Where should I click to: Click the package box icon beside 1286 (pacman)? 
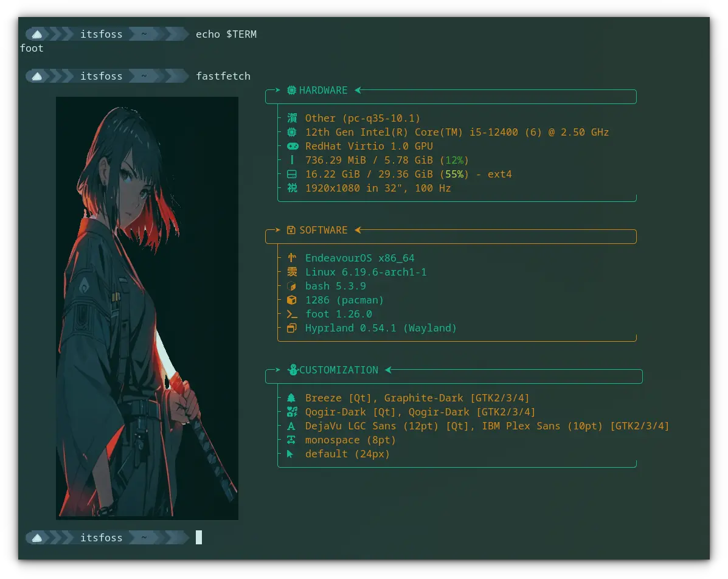click(x=292, y=300)
